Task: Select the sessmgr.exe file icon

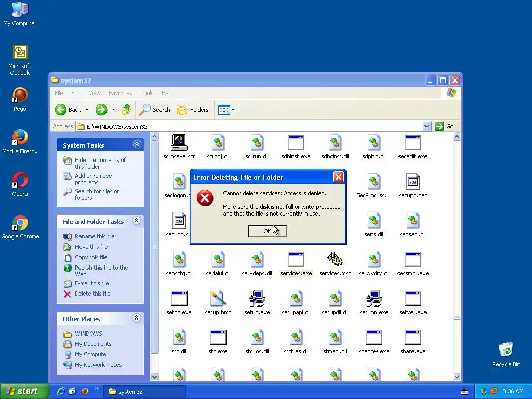Action: [x=413, y=260]
